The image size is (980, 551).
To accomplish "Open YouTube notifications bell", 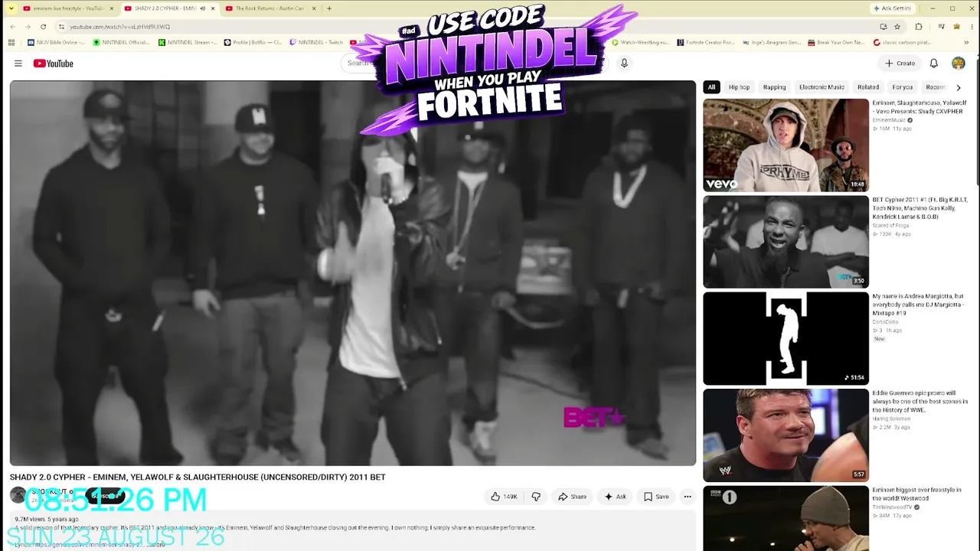I will pos(934,64).
